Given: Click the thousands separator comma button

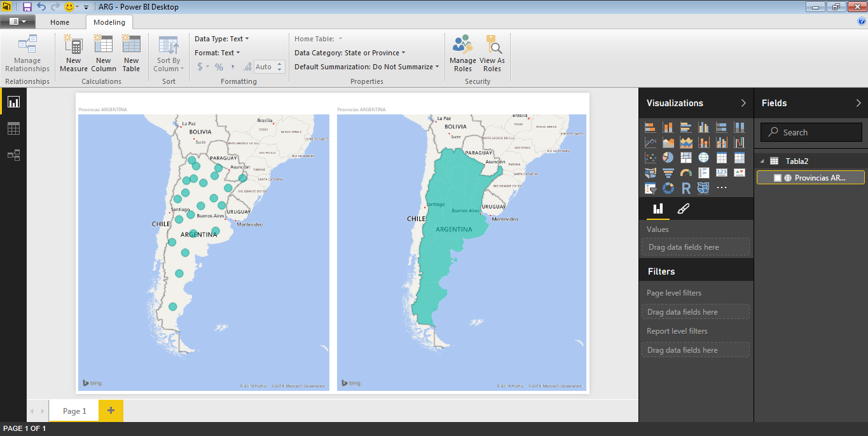Looking at the screenshot, I should [233, 67].
